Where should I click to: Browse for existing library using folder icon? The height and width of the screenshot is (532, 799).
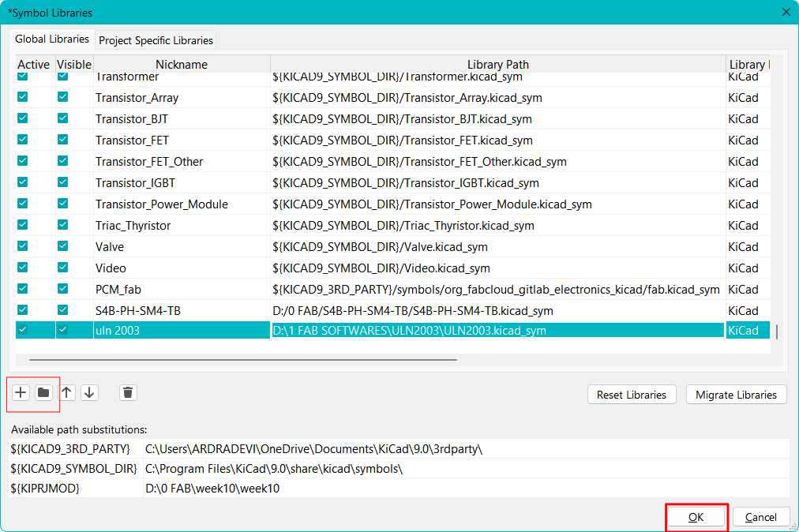tap(44, 392)
